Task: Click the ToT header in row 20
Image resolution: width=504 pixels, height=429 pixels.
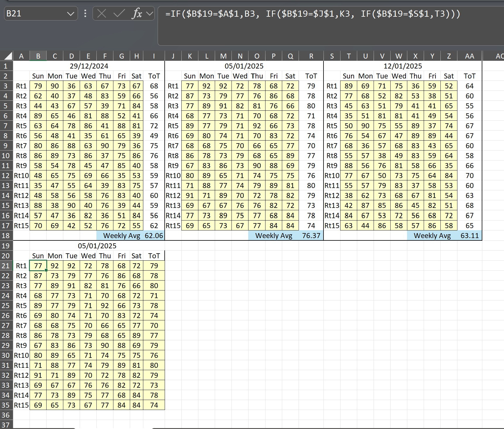Action: pyautogui.click(x=154, y=256)
